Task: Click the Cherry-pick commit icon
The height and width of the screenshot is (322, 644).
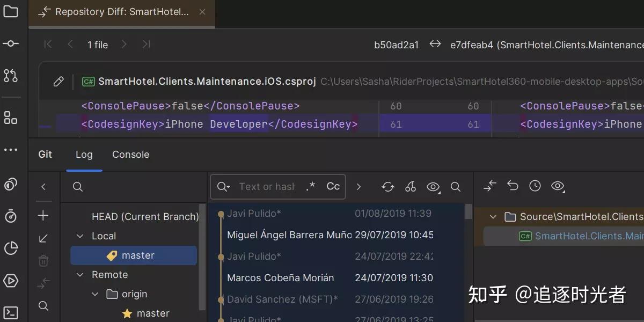Action: point(411,186)
